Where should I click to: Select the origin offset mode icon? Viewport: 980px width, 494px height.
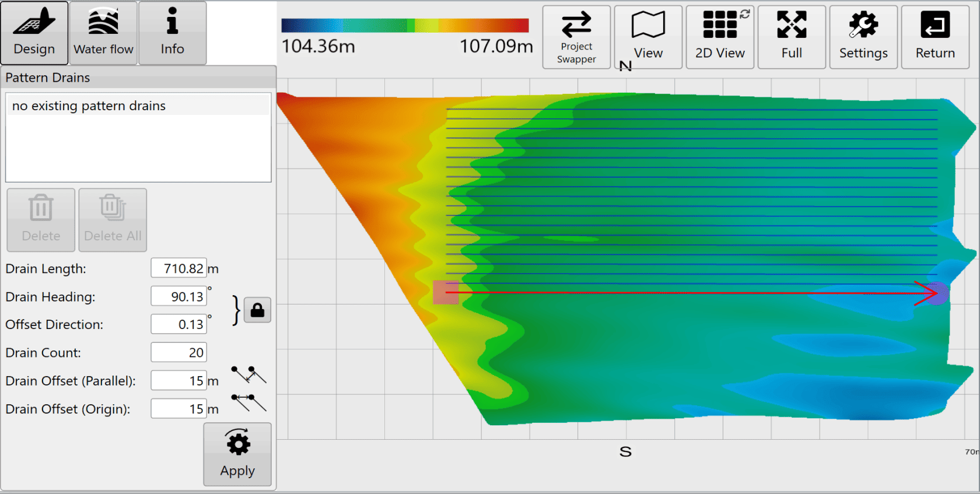click(x=249, y=402)
